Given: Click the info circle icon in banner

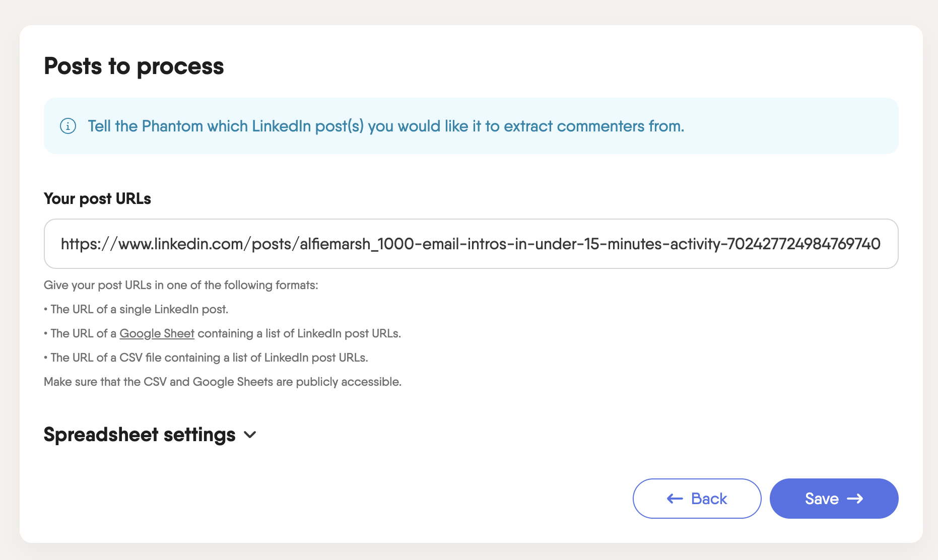Looking at the screenshot, I should 68,126.
